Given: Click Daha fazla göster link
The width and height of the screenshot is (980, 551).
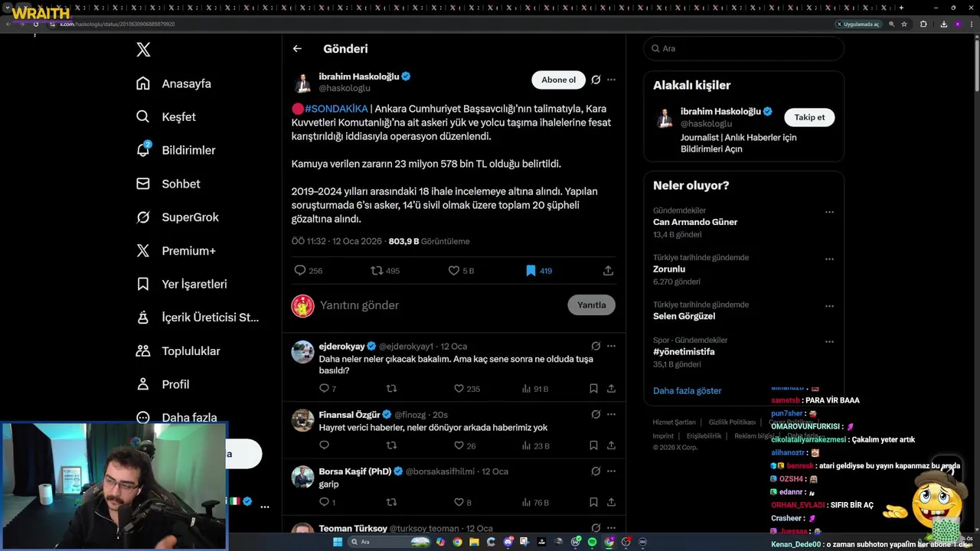Looking at the screenshot, I should click(x=687, y=390).
